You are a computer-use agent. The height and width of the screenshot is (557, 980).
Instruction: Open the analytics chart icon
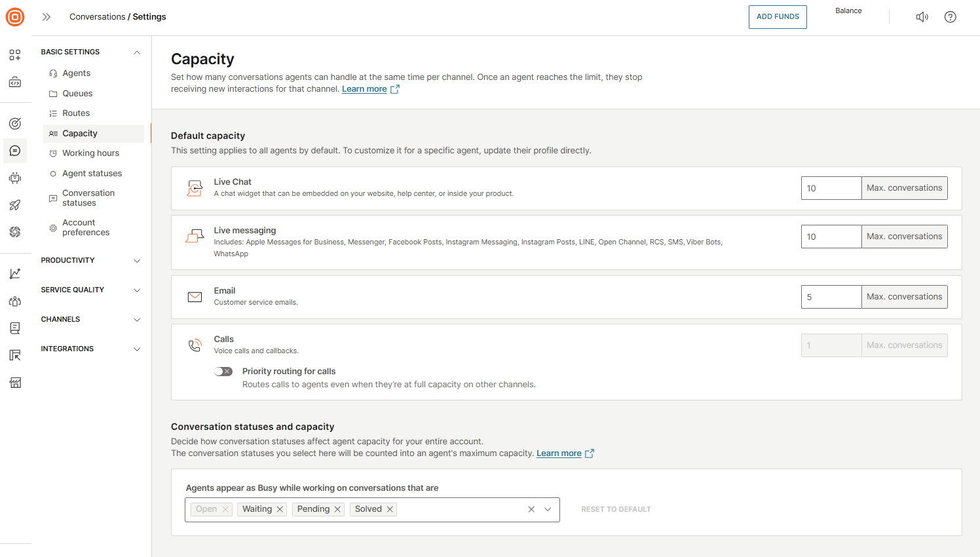(x=15, y=274)
